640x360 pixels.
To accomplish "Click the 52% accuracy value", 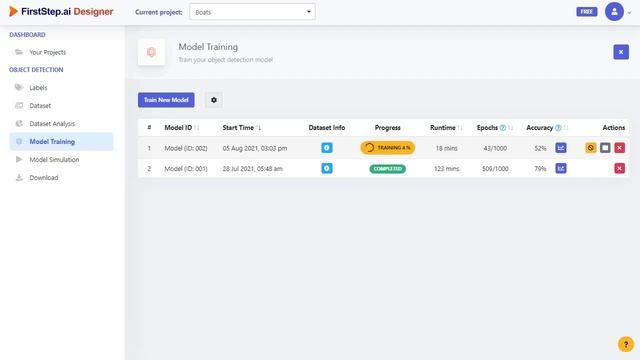I will 540,148.
